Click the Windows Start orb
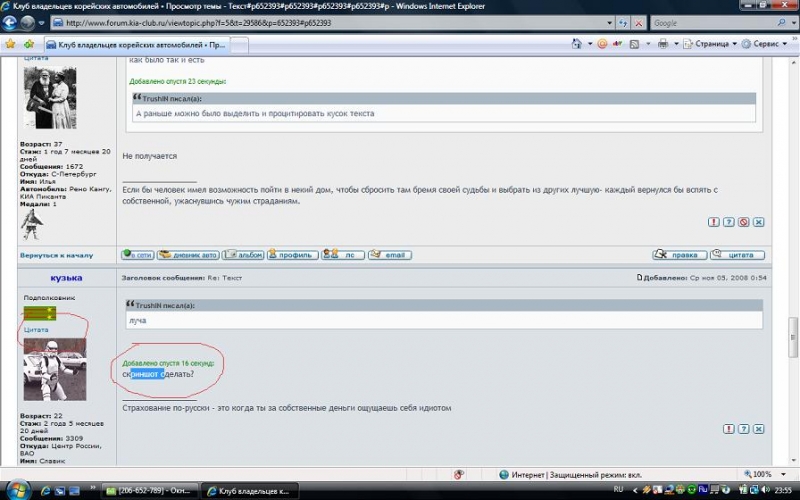 (17, 490)
